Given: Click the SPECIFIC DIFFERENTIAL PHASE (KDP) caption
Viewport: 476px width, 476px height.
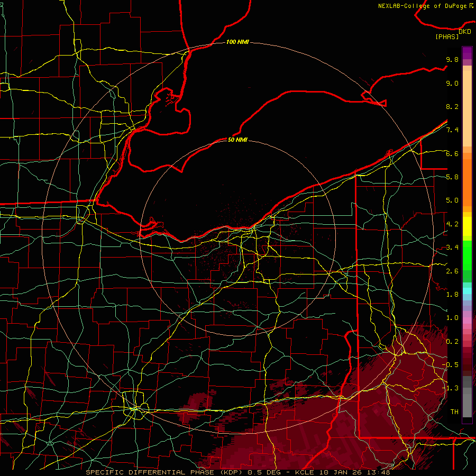Looking at the screenshot, I should tap(165, 472).
